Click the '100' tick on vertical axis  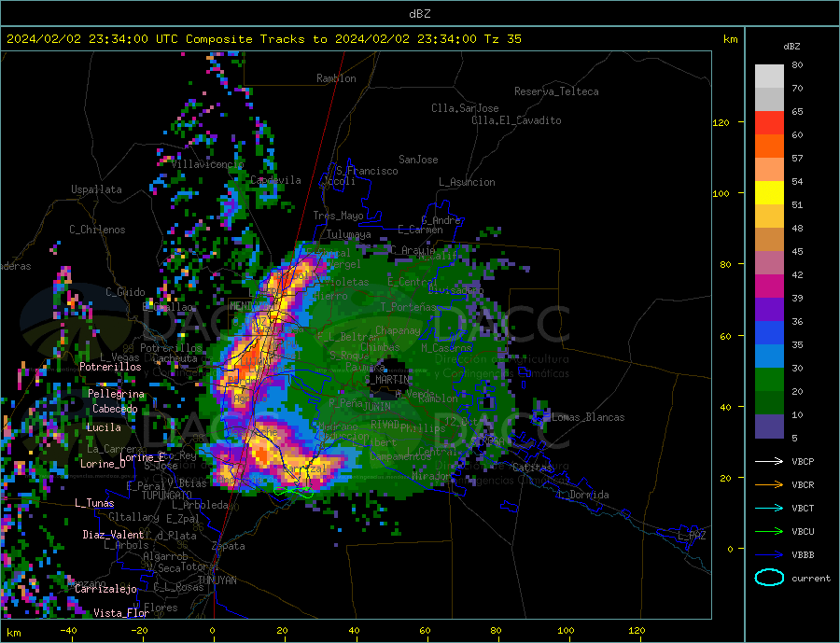tap(721, 193)
